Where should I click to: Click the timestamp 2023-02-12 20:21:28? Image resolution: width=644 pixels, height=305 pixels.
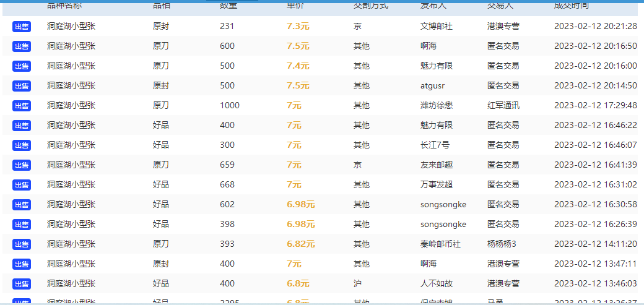(596, 26)
